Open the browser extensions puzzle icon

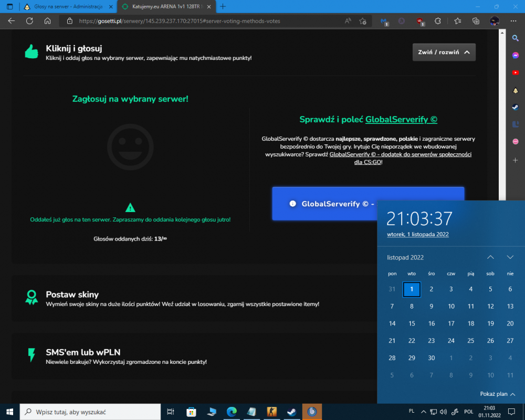(438, 21)
